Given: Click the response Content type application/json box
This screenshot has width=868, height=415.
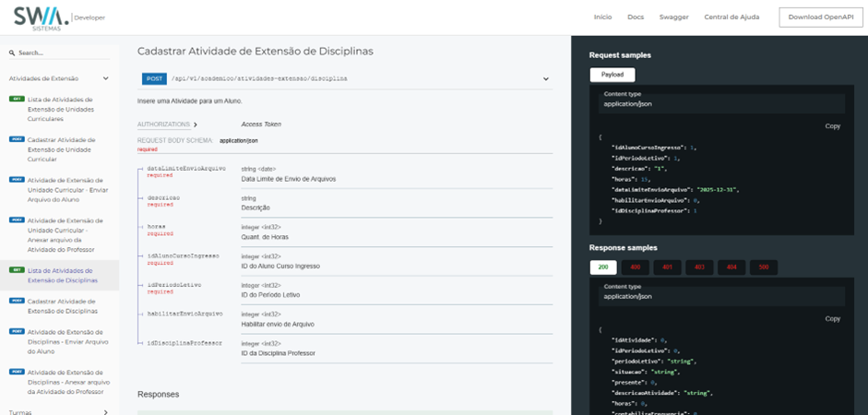Looking at the screenshot, I should click(722, 296).
